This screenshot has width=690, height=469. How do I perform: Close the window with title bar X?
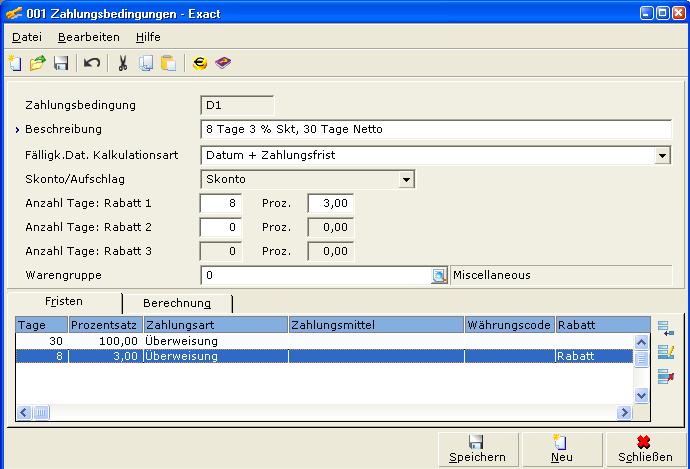tap(679, 13)
